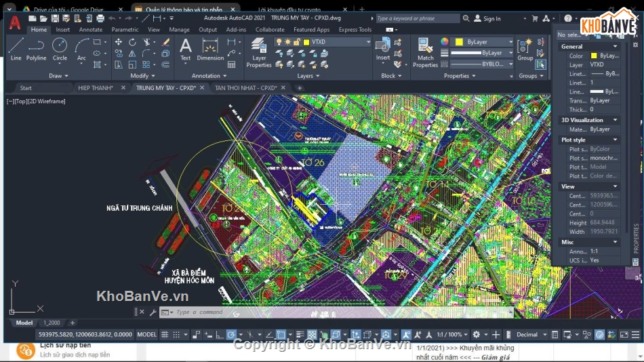Click the Scale tool icon
Screen dimensions: 644x362
(132, 64)
